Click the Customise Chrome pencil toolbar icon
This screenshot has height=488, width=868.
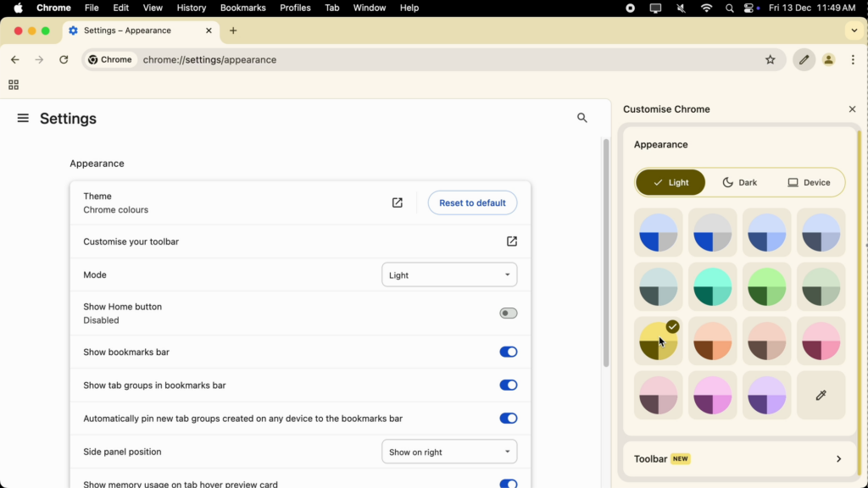pos(804,60)
